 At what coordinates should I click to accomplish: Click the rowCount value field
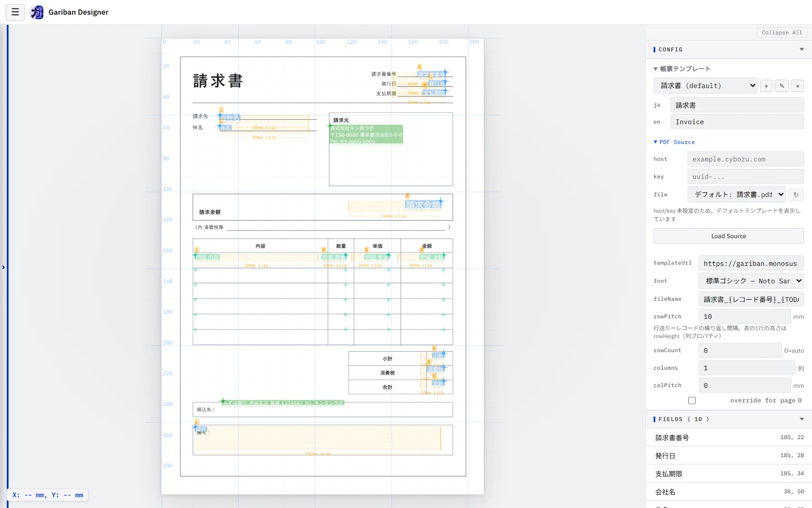(x=740, y=350)
